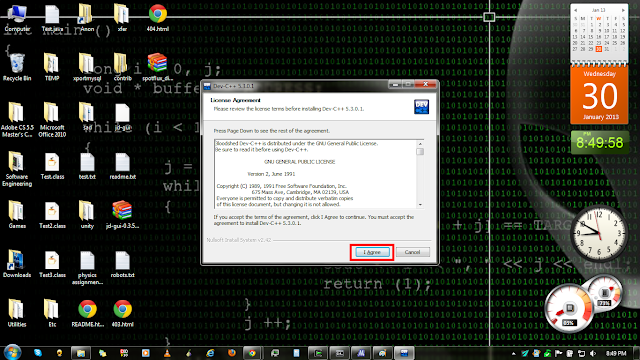Select the spotflux archive icon

[x=158, y=67]
